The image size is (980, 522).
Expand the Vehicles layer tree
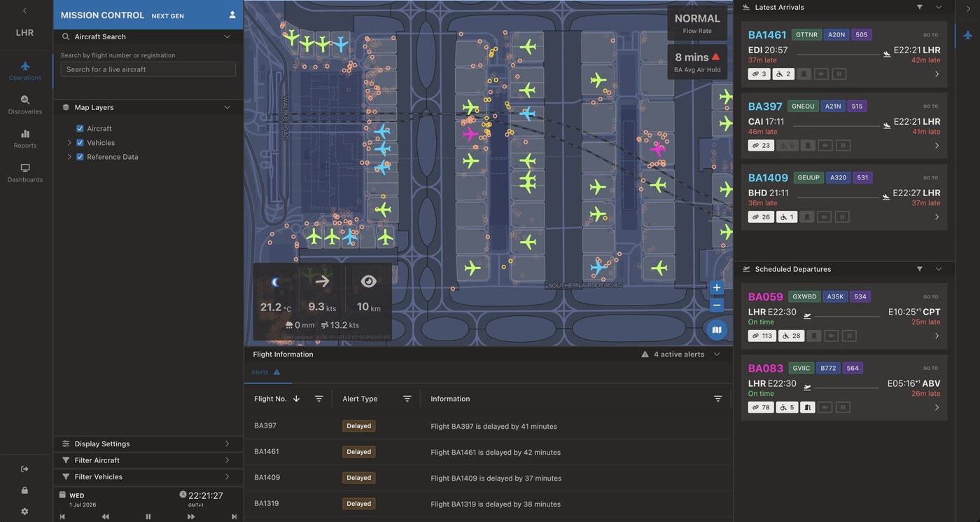69,143
